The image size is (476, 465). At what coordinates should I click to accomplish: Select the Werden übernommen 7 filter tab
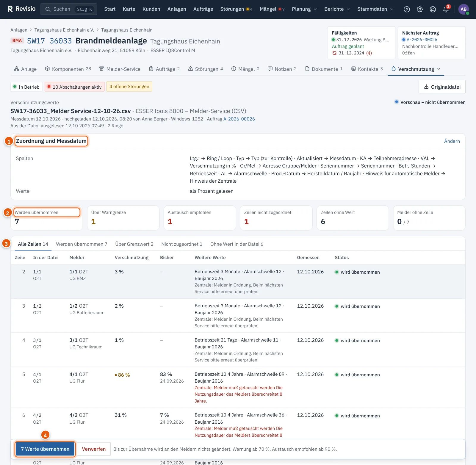82,244
